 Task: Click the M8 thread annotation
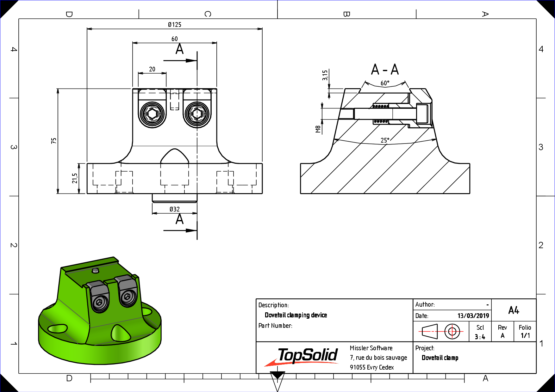pos(318,129)
